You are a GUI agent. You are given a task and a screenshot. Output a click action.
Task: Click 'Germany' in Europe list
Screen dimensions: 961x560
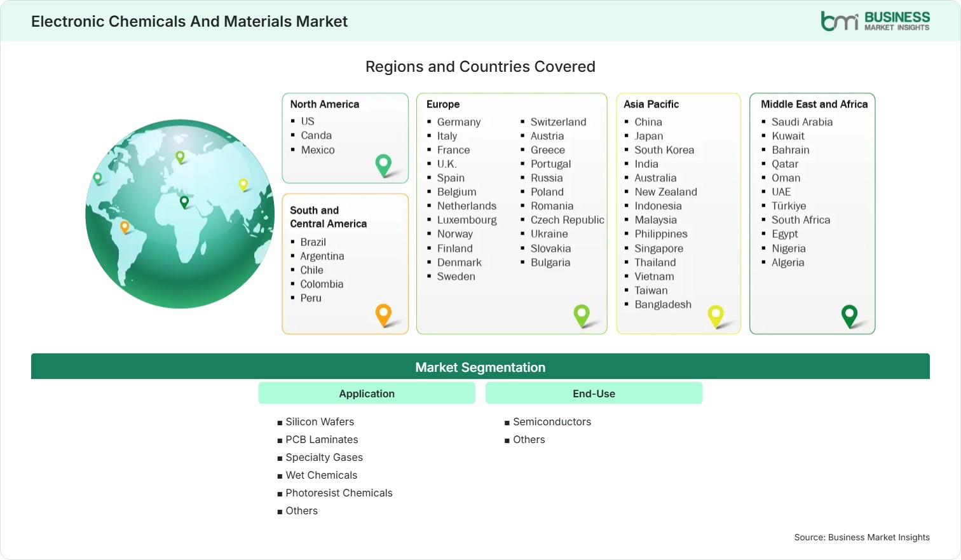[458, 122]
